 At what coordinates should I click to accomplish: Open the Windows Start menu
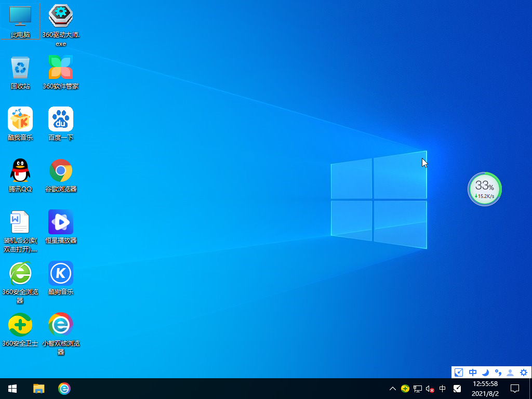click(x=12, y=389)
